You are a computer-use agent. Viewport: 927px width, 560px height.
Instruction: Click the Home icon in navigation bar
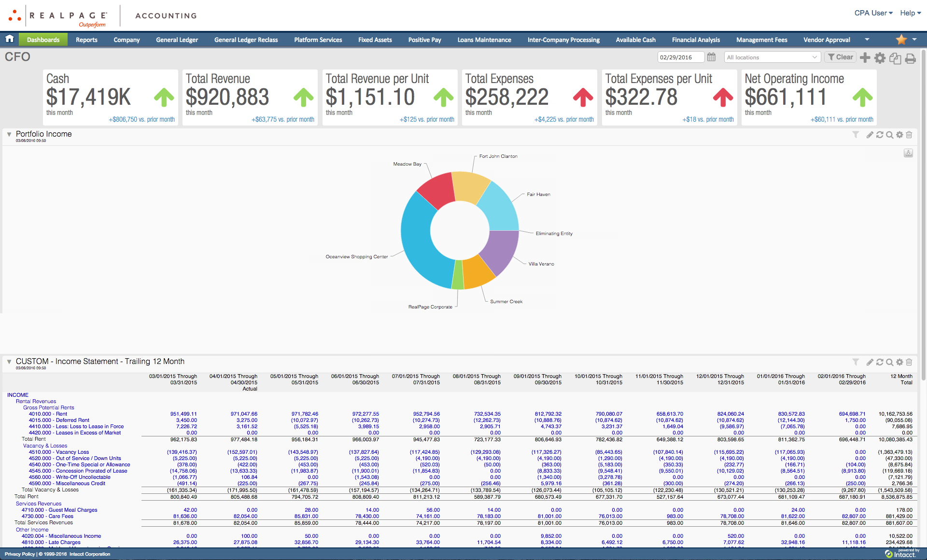(9, 39)
